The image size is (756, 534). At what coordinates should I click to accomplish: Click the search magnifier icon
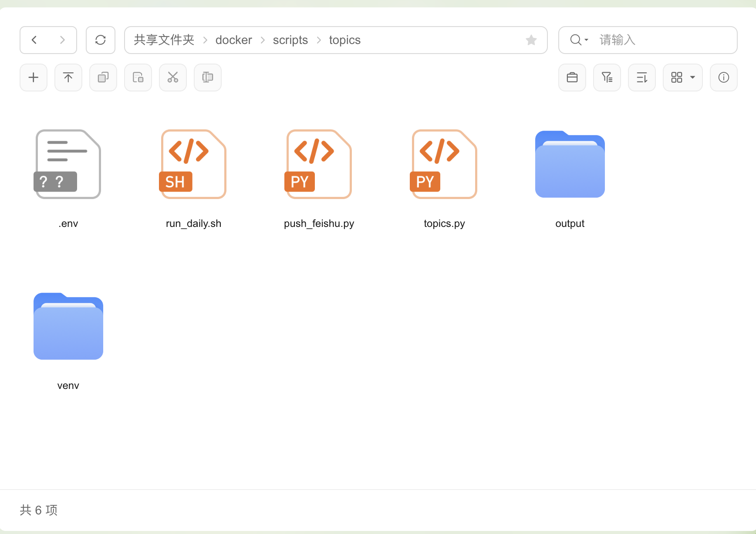pyautogui.click(x=576, y=40)
